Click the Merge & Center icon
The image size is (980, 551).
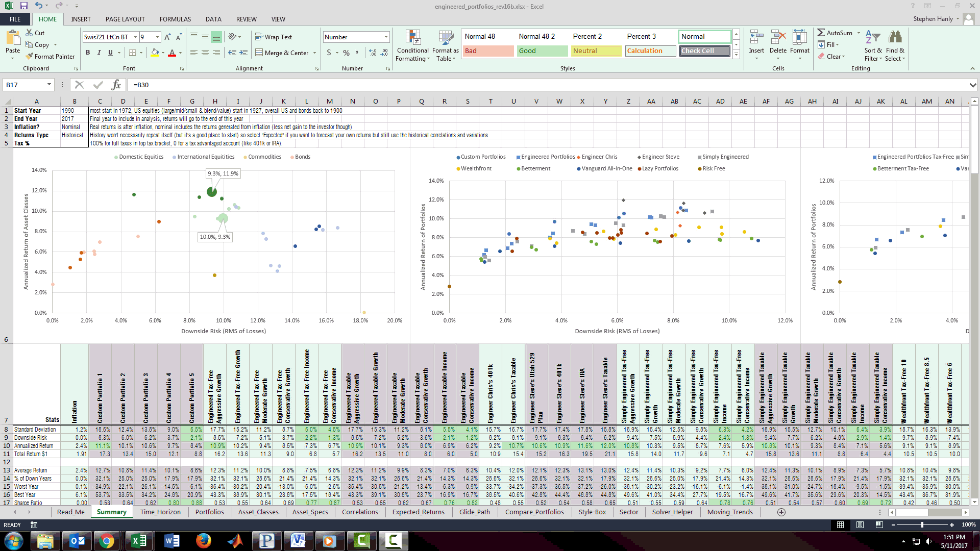259,53
